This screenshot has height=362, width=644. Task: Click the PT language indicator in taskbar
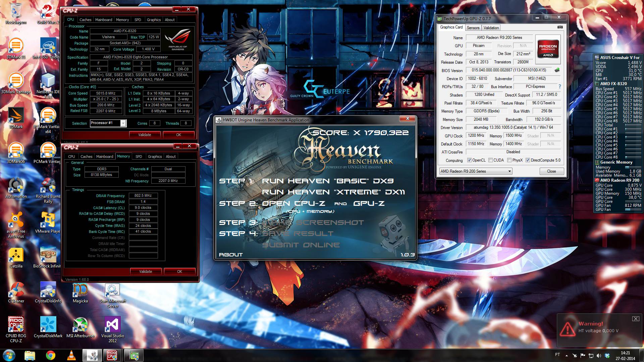coord(557,354)
